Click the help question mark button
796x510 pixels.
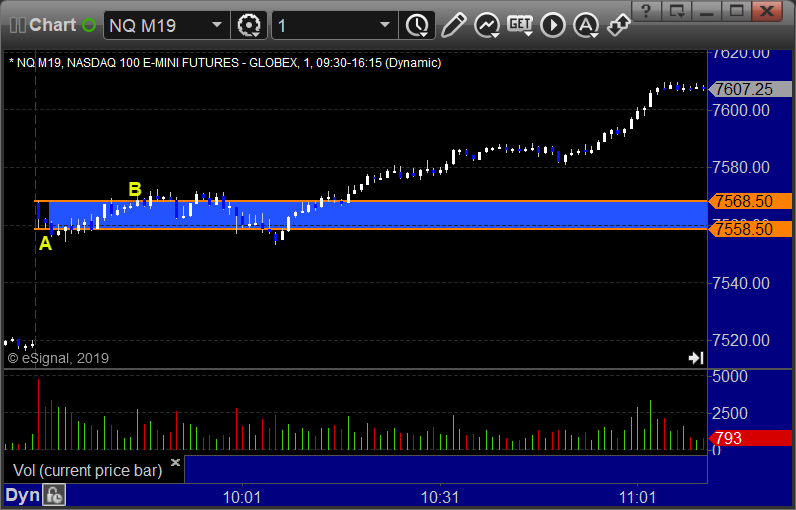646,11
